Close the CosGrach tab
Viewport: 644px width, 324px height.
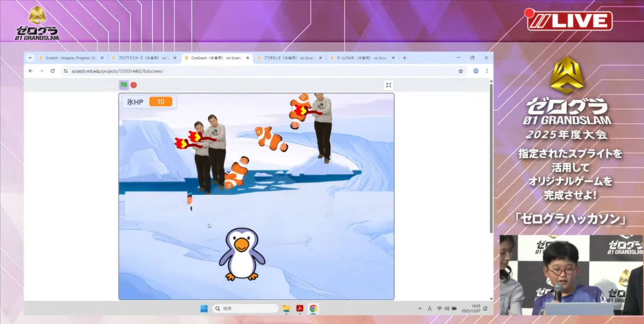pos(247,58)
